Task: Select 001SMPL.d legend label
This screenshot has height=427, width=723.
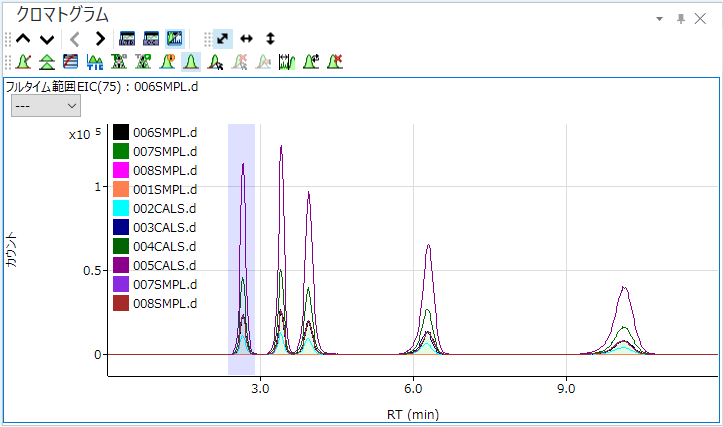Action: tap(165, 190)
